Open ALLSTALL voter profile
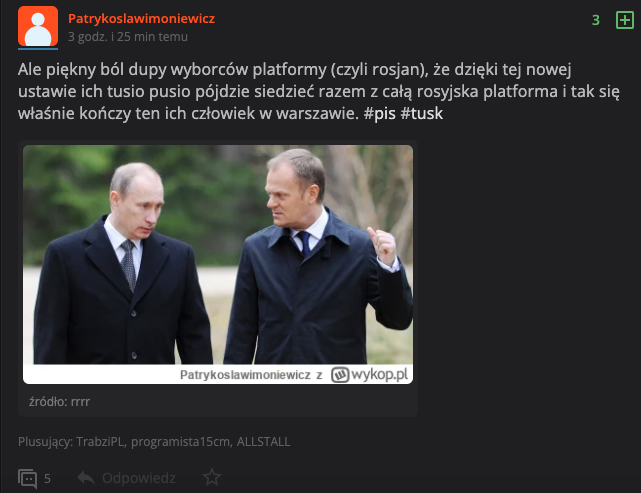Viewport: 641px width, 493px height. [x=264, y=442]
